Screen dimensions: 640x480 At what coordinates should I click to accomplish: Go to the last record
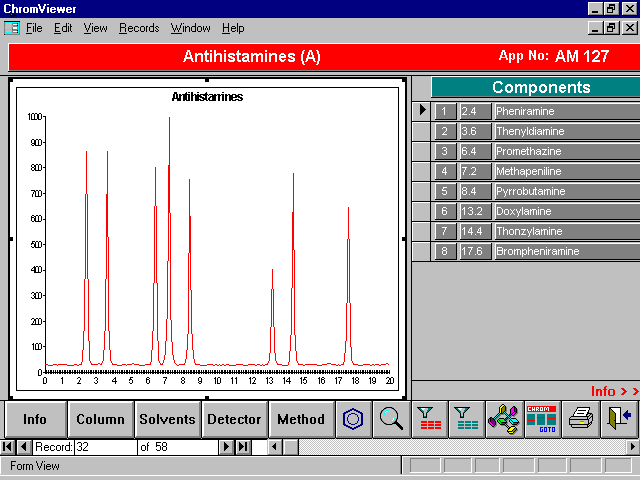click(243, 447)
